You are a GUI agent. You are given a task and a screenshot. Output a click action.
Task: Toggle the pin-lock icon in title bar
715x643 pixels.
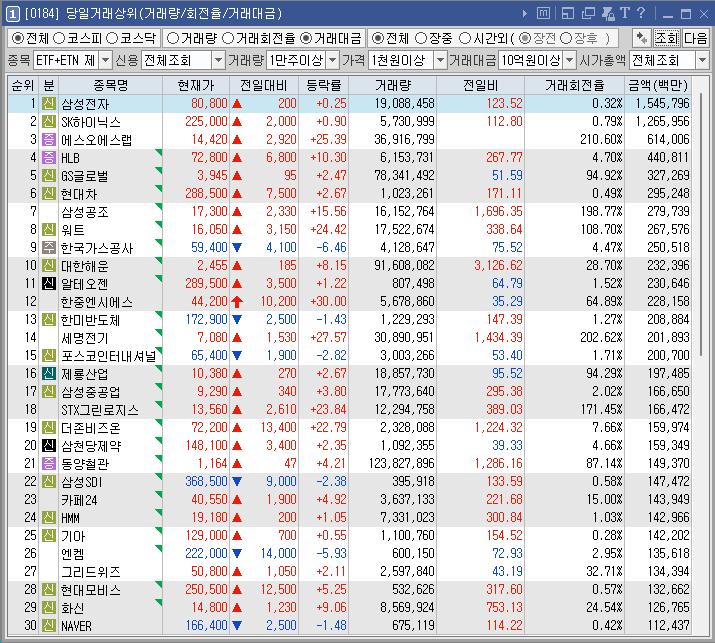pos(608,14)
